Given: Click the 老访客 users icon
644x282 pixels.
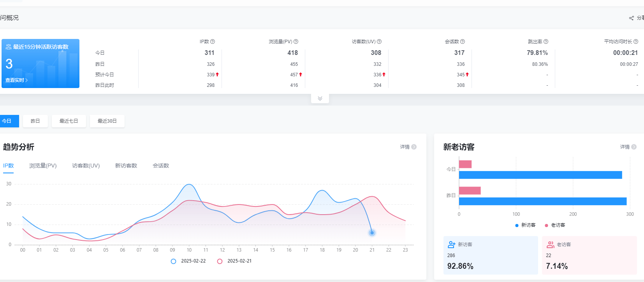Looking at the screenshot, I should point(551,245).
